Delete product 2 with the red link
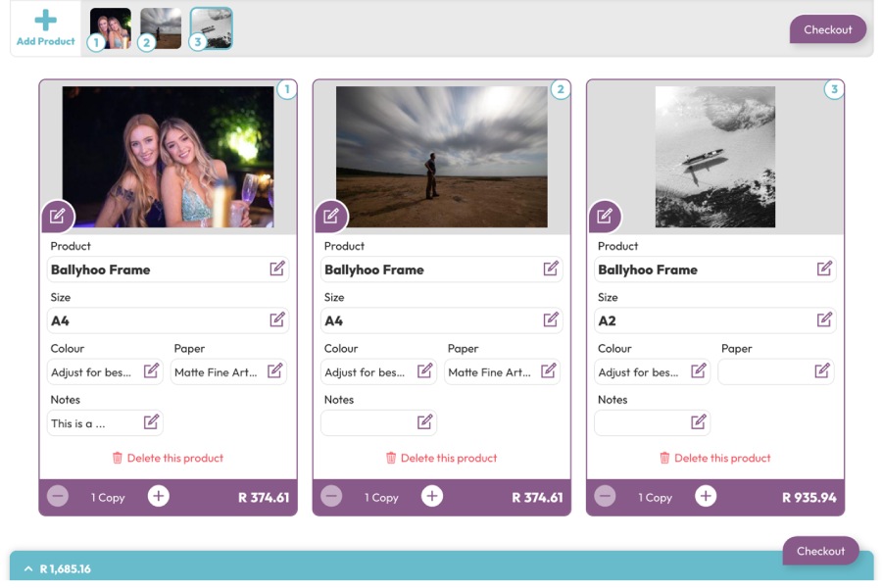 [x=442, y=458]
